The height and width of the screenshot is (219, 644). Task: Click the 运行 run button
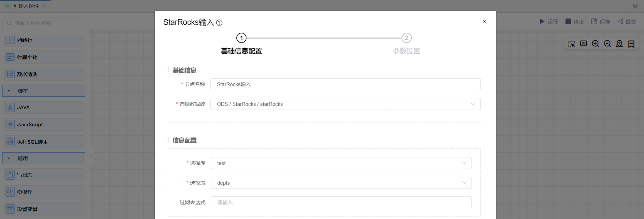[x=549, y=22]
